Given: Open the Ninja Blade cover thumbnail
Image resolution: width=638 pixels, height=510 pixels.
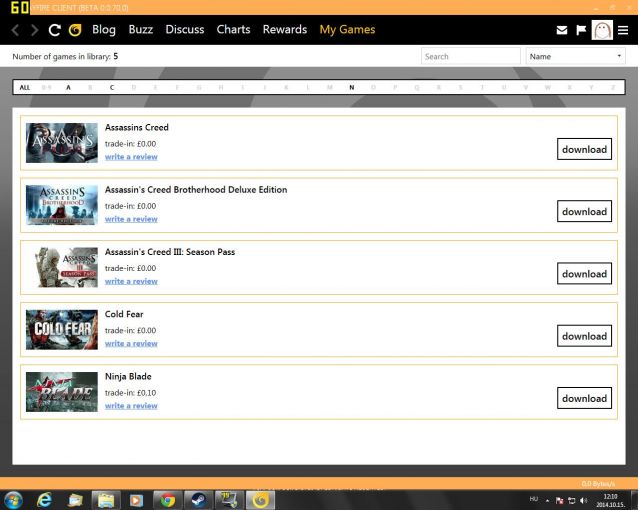Looking at the screenshot, I should (62, 392).
